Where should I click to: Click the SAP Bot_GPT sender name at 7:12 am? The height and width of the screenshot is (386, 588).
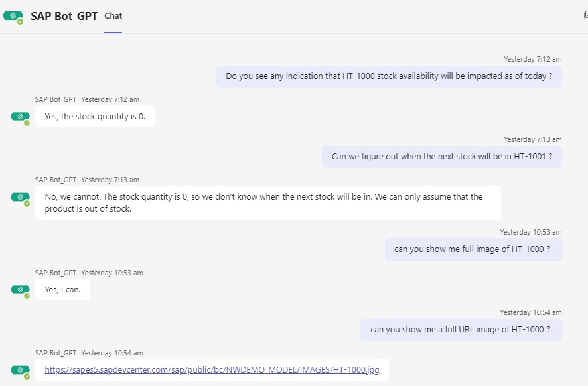pyautogui.click(x=56, y=99)
